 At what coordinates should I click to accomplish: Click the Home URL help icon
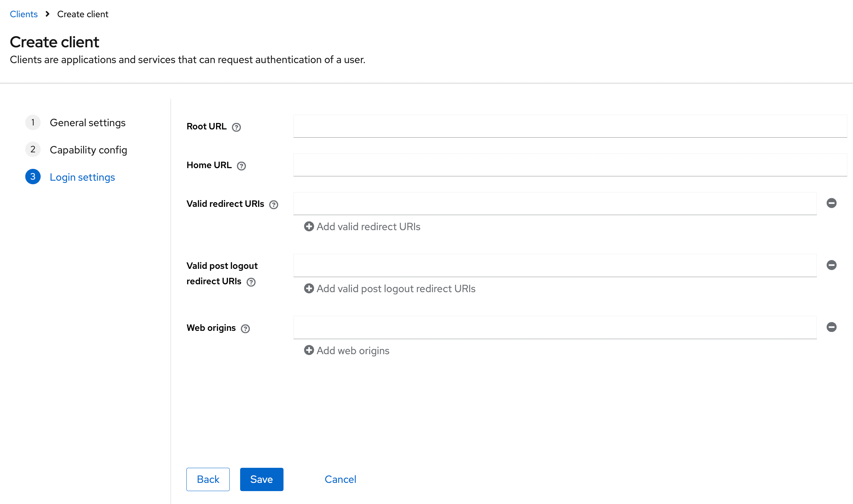[x=241, y=166]
